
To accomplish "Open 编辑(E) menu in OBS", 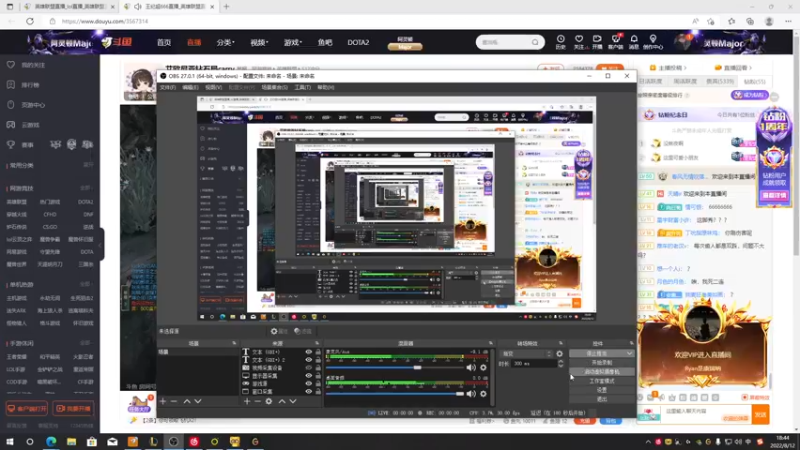I will [190, 87].
